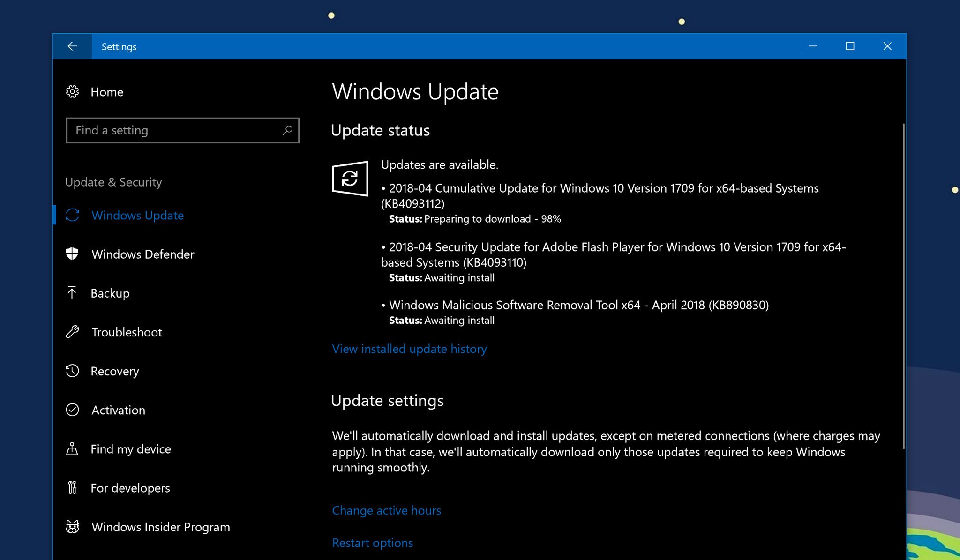Click the Backup upload arrow icon

[x=72, y=293]
